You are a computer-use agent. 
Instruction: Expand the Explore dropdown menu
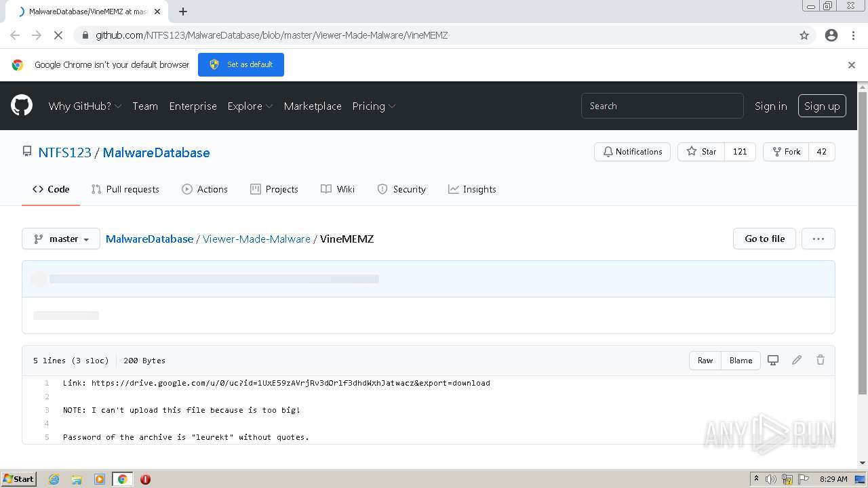click(x=250, y=106)
